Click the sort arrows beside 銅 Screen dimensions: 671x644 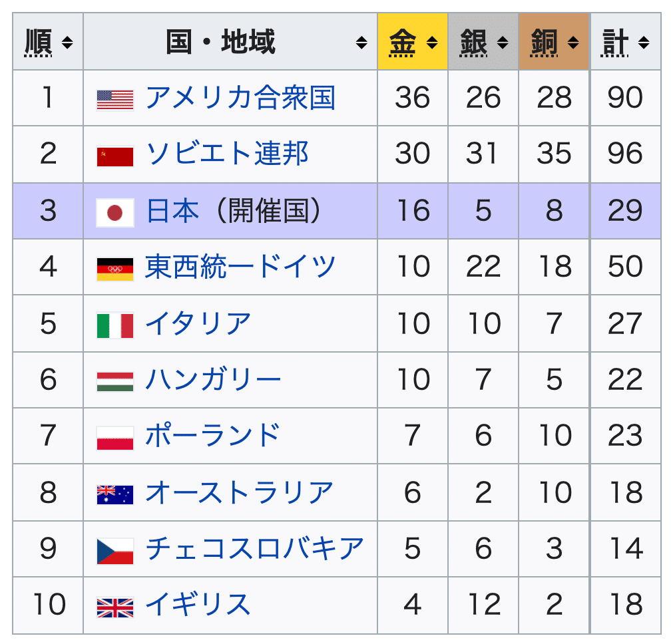(573, 42)
